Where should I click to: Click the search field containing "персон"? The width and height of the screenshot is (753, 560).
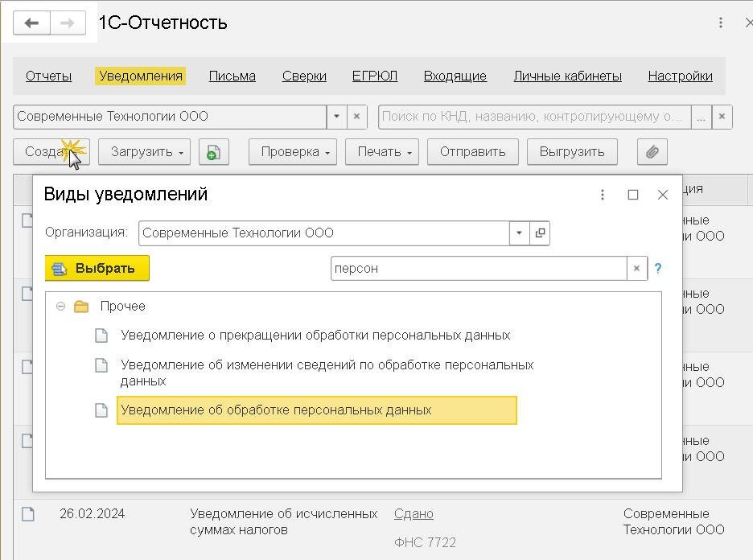[x=479, y=268]
